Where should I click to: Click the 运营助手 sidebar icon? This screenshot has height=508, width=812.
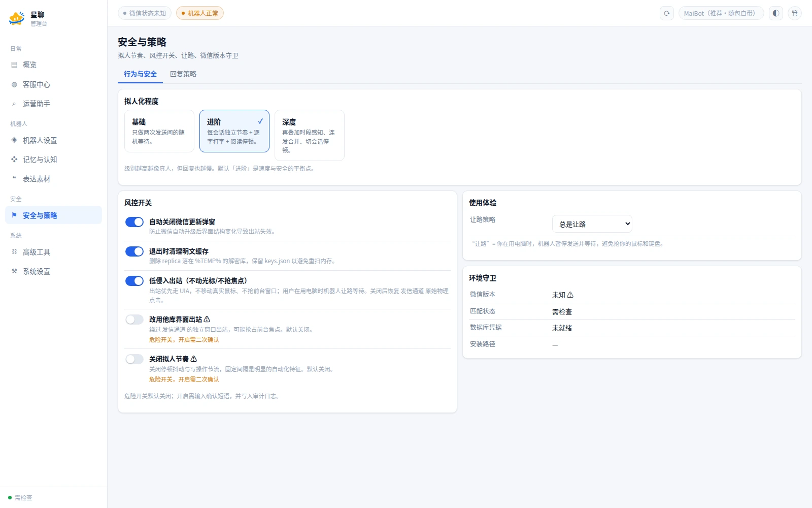14,104
